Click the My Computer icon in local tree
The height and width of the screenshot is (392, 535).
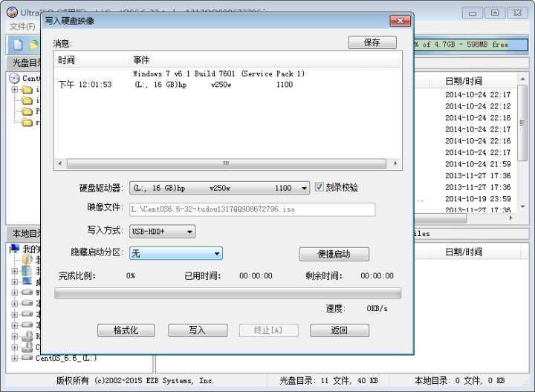tap(15, 249)
